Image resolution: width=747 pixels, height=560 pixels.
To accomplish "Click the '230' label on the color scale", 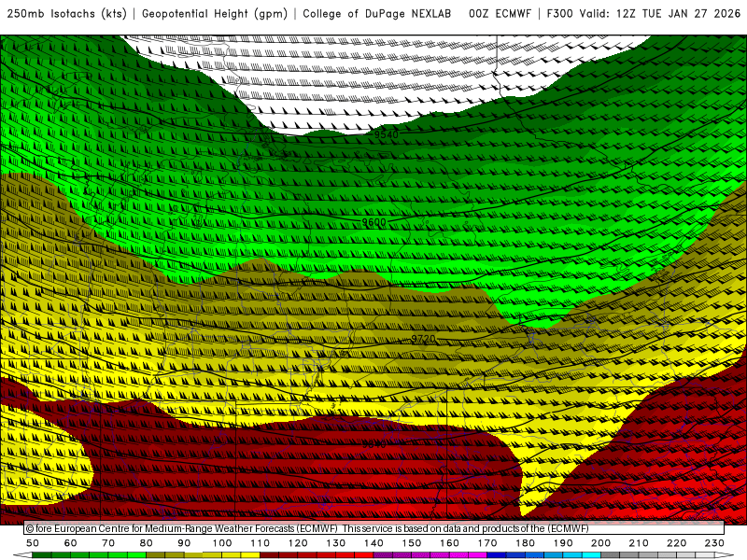I will point(714,543).
